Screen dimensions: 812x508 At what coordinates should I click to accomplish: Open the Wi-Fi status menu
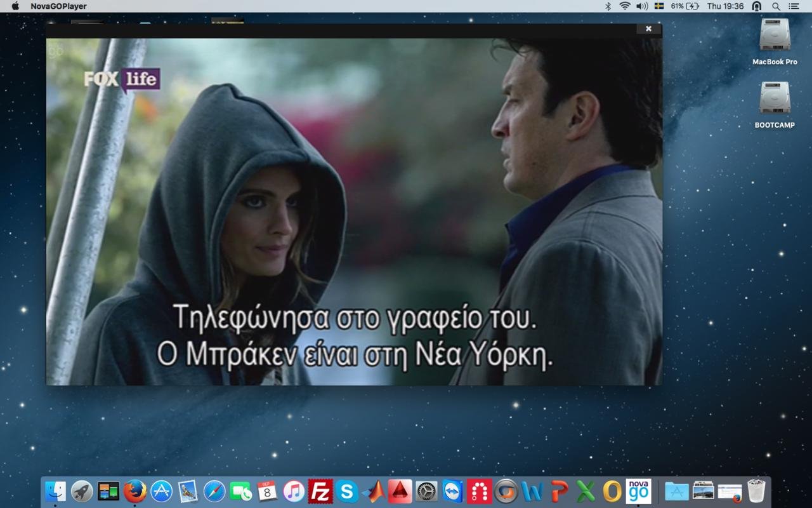pyautogui.click(x=625, y=6)
